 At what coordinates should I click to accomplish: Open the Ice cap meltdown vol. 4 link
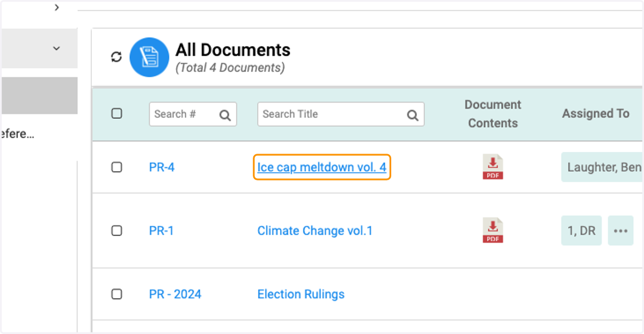pos(321,167)
